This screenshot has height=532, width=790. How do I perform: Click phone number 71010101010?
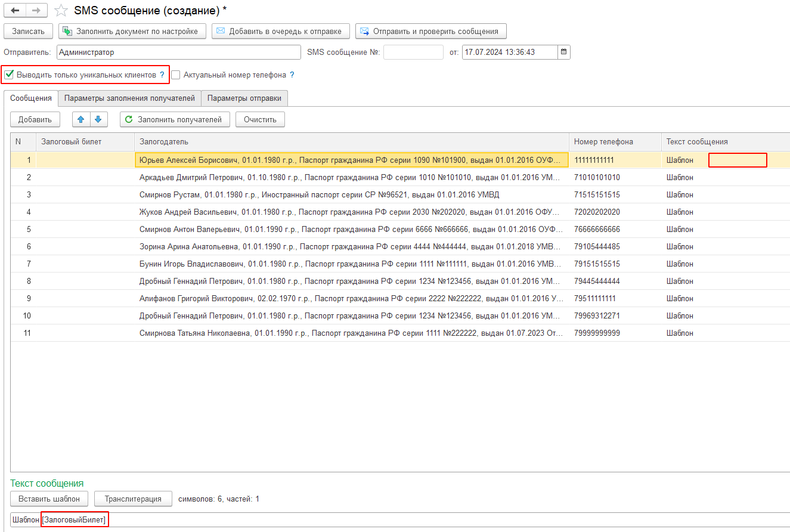coord(597,177)
